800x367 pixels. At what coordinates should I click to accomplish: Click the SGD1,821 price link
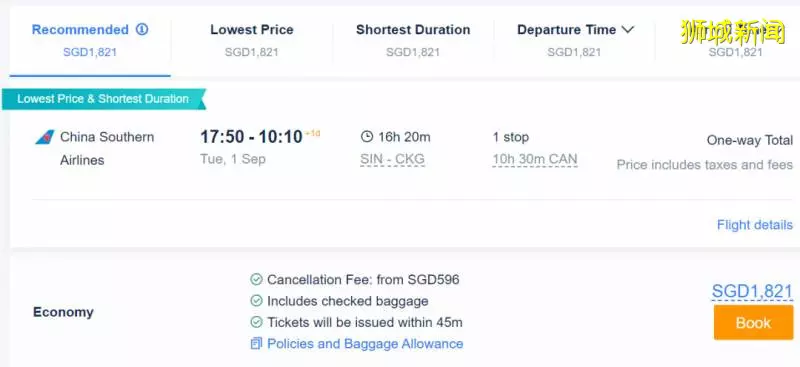pos(752,291)
